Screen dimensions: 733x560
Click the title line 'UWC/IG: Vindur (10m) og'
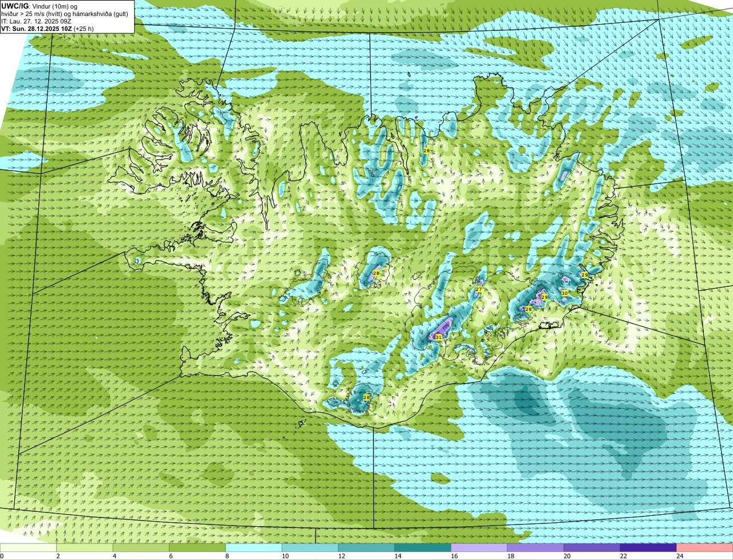(x=39, y=6)
